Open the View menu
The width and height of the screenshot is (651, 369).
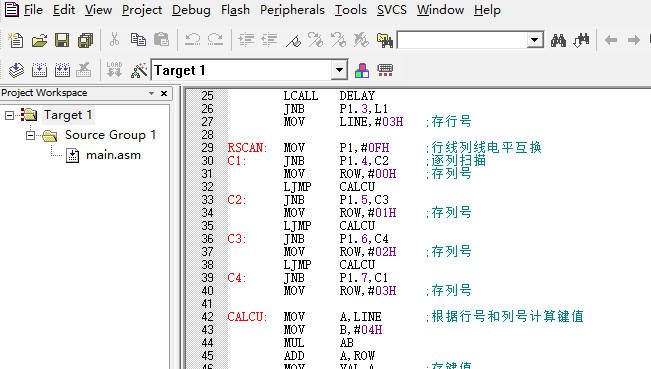coord(98,10)
